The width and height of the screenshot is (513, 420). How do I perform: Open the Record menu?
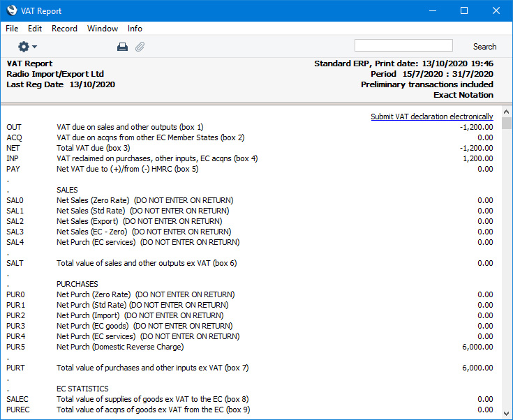click(x=64, y=29)
